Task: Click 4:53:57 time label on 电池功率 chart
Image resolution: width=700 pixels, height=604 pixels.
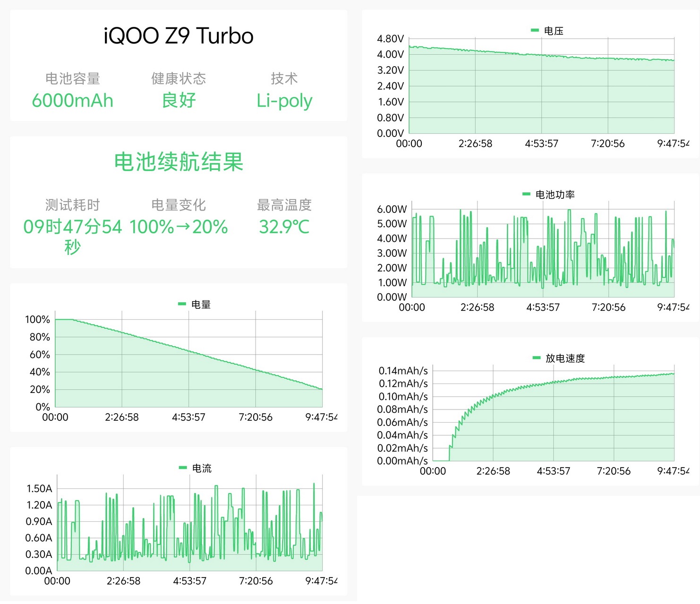Action: pyautogui.click(x=543, y=307)
